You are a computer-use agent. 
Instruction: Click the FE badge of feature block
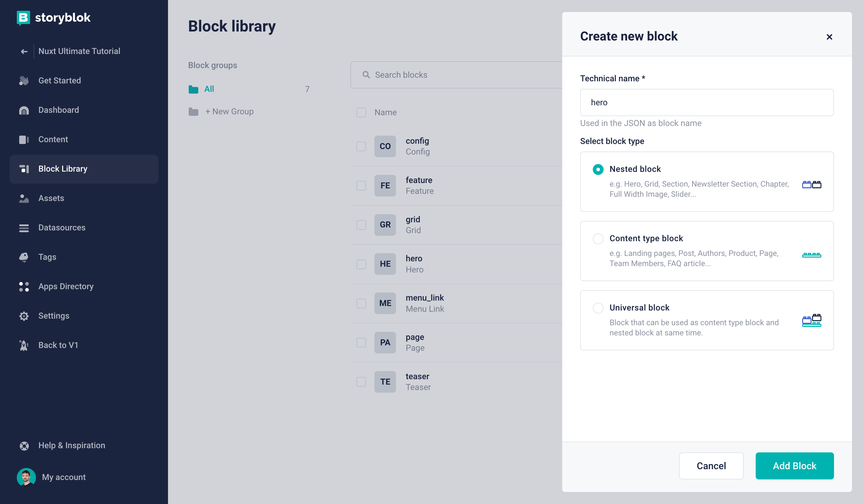coord(385,185)
